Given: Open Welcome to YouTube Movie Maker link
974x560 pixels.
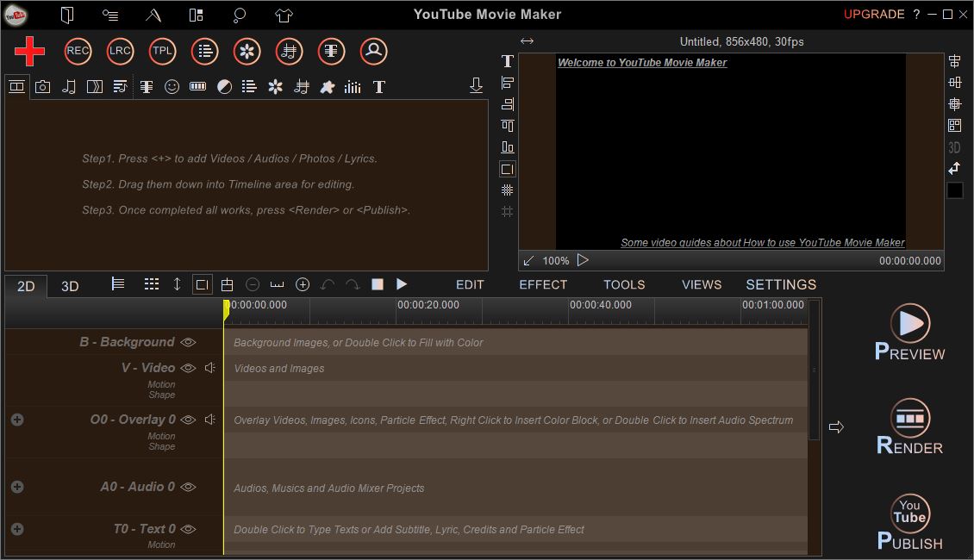Looking at the screenshot, I should point(641,62).
